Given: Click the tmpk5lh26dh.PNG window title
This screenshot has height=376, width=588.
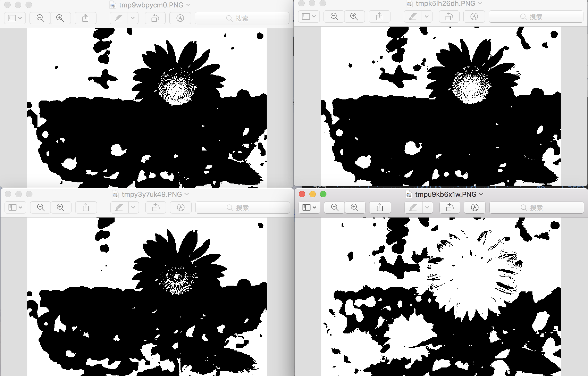Looking at the screenshot, I should pos(445,3).
